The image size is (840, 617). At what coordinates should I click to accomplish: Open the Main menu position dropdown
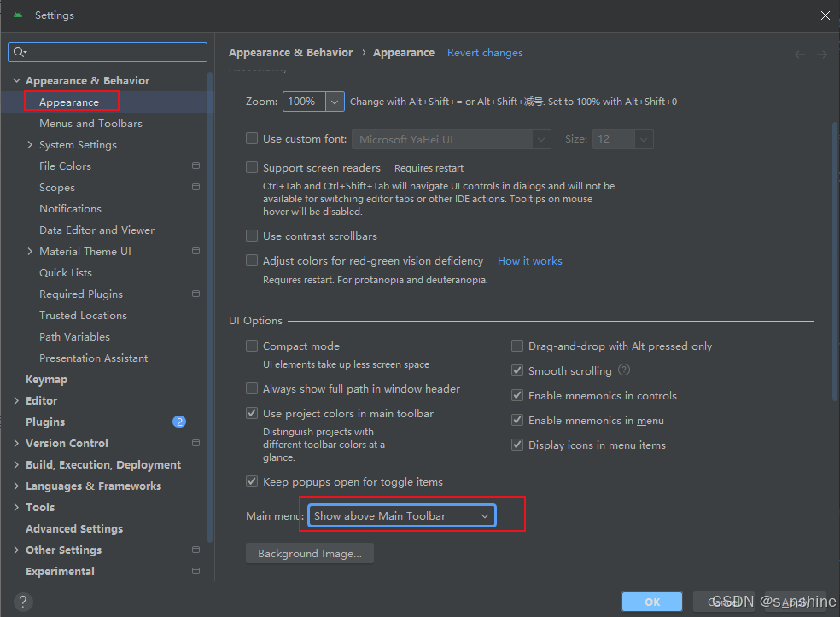[402, 515]
